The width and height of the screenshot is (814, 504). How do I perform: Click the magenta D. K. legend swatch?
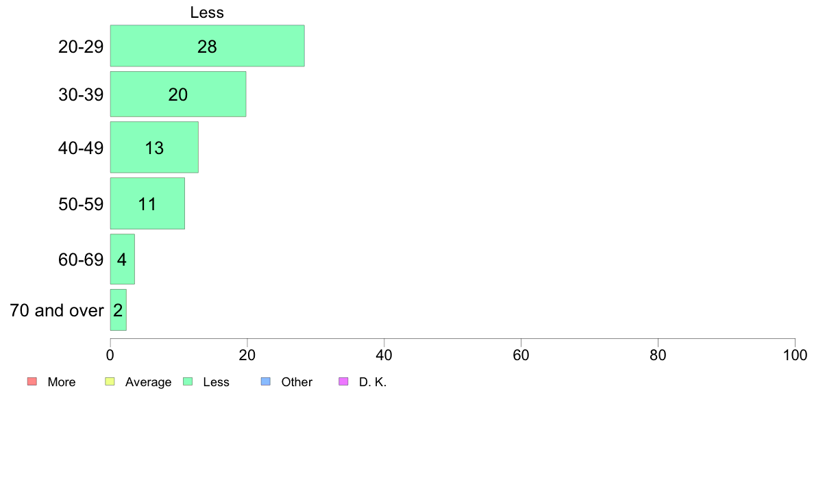[343, 381]
